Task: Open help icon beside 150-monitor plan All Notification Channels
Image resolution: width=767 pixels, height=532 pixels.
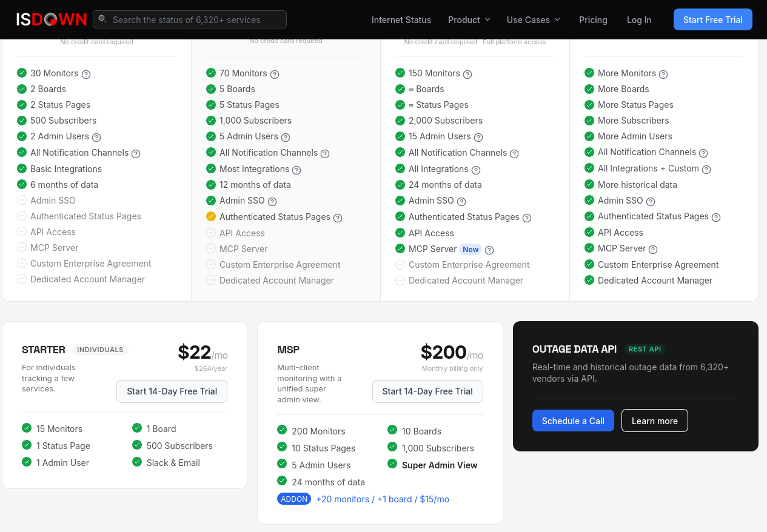Action: [514, 153]
